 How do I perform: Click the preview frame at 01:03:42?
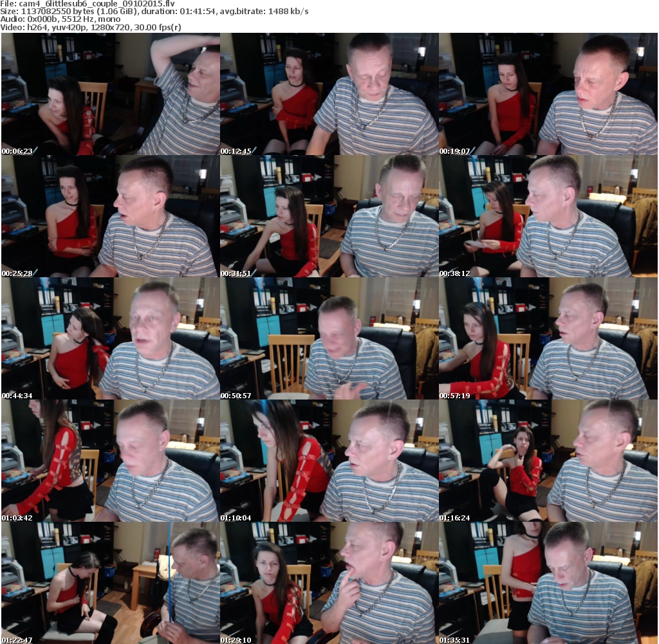coord(111,461)
